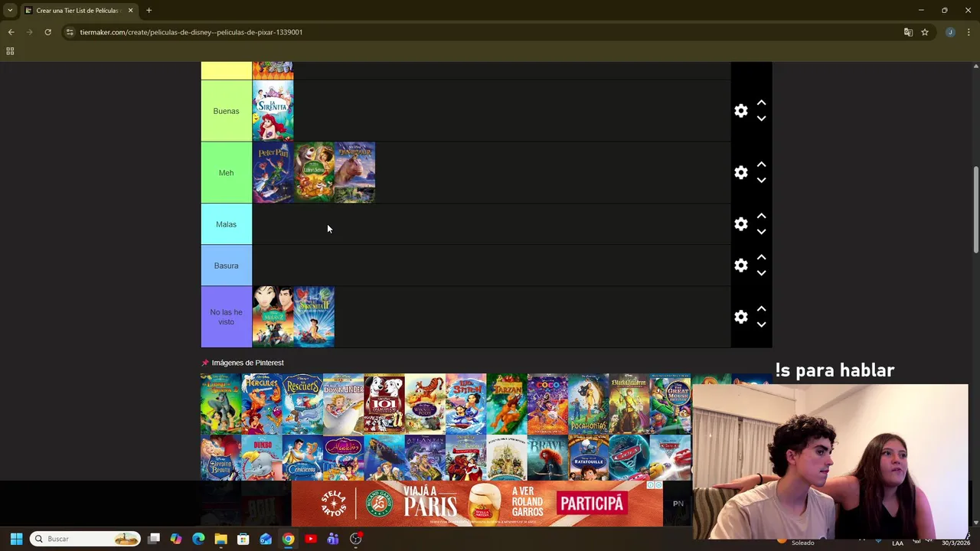Select The Black Cauldron poster
Image resolution: width=980 pixels, height=551 pixels.
[629, 404]
